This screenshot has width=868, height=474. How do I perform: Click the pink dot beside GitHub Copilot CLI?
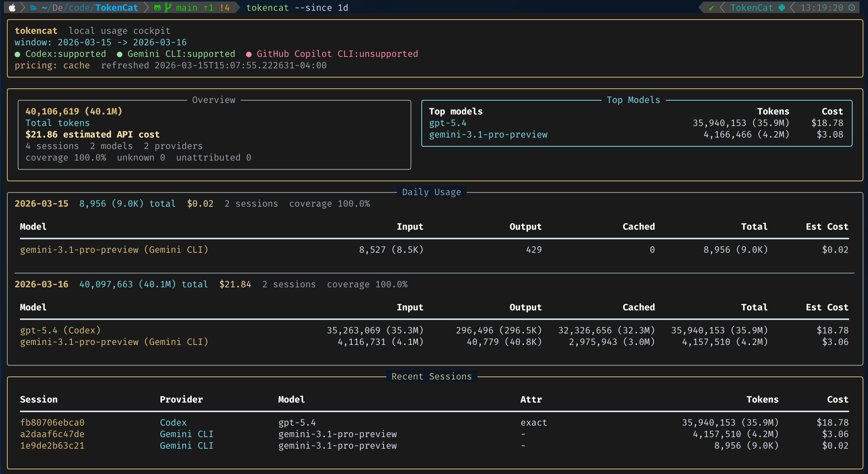[x=249, y=54]
